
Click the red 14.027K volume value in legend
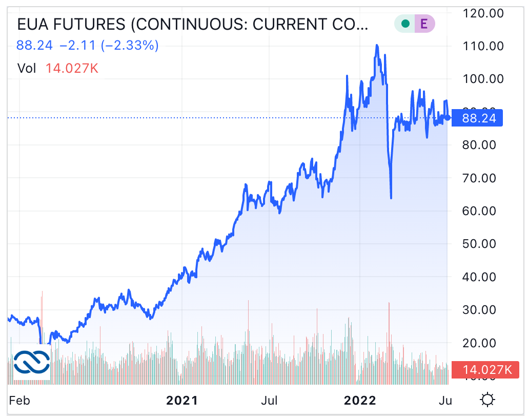click(x=72, y=68)
